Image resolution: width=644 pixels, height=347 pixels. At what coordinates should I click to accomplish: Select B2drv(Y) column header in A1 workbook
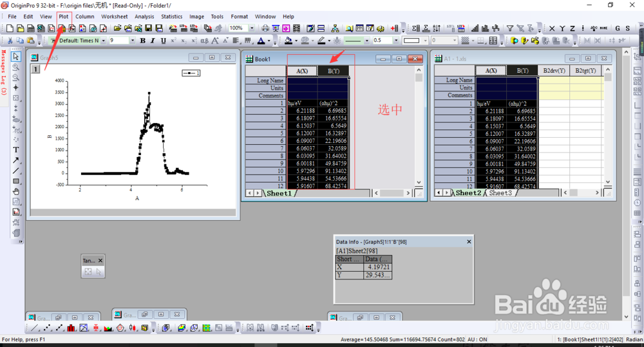point(554,71)
